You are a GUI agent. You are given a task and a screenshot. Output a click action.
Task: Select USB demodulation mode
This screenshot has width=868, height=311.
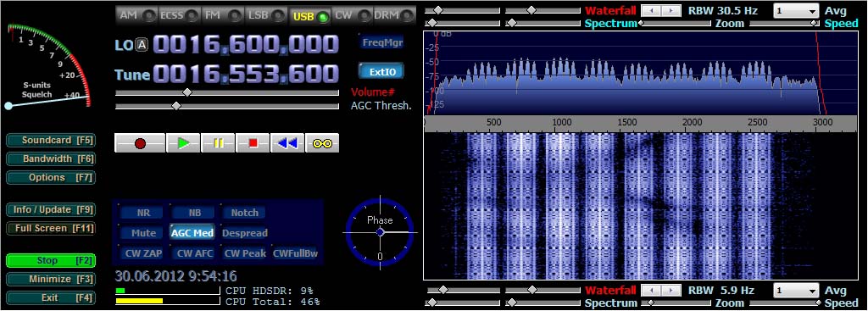pos(310,16)
